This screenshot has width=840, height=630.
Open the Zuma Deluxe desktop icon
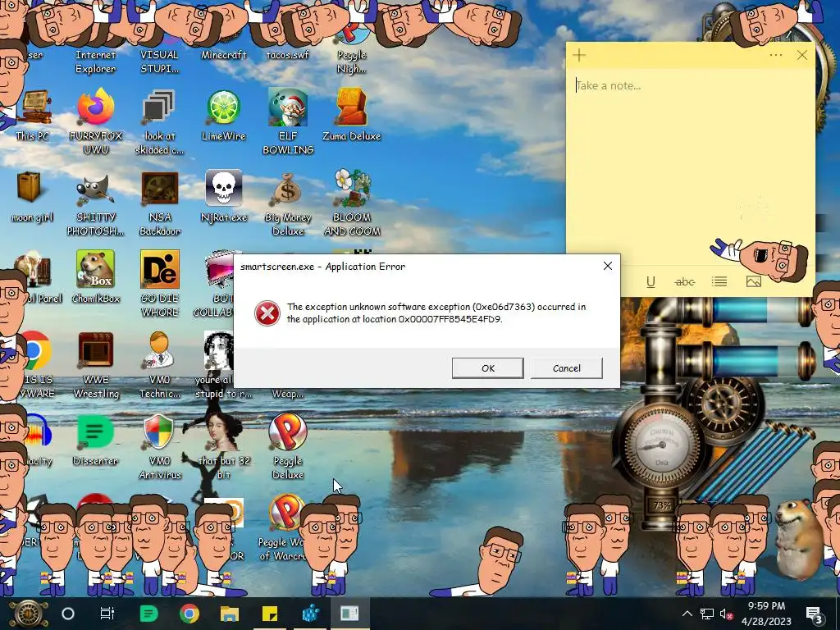click(x=351, y=115)
